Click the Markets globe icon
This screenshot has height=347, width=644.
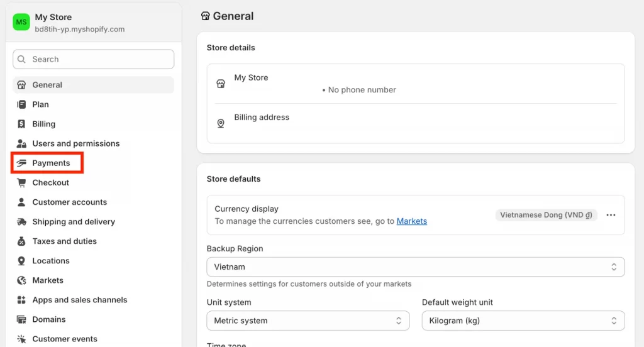tap(21, 280)
